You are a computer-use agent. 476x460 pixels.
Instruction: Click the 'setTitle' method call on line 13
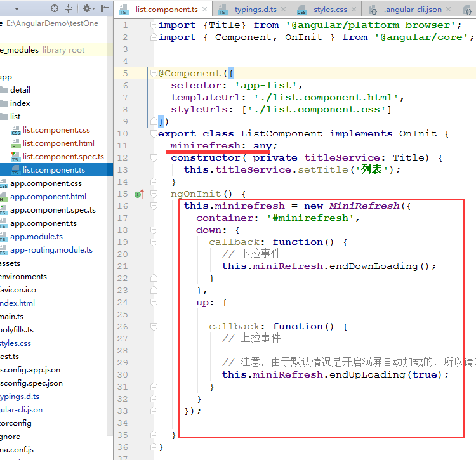coord(322,169)
